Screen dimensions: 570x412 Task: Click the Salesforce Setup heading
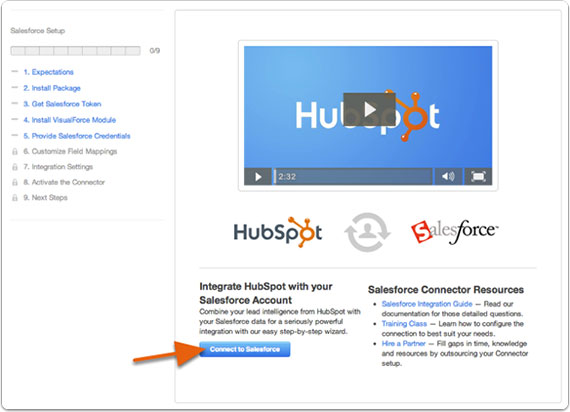[37, 31]
